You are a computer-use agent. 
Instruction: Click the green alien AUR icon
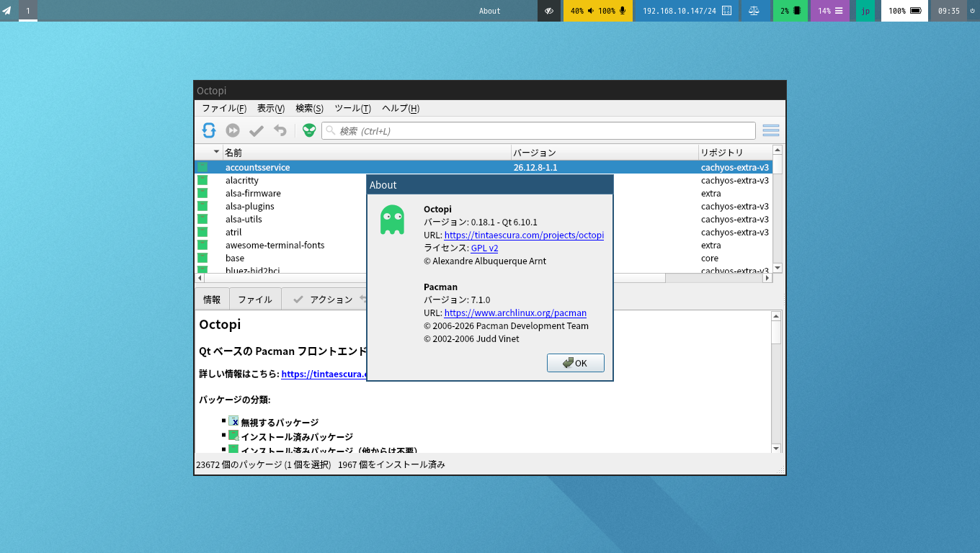tap(309, 130)
